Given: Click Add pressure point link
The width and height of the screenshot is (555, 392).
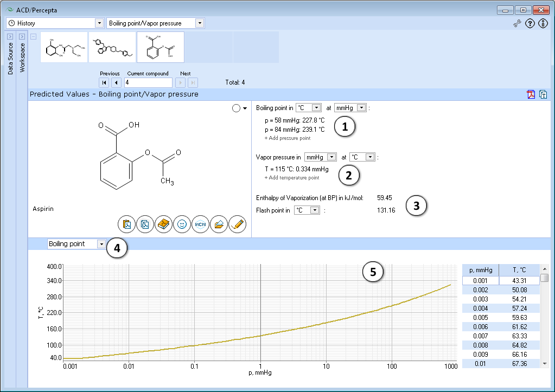Looking at the screenshot, I should (288, 138).
